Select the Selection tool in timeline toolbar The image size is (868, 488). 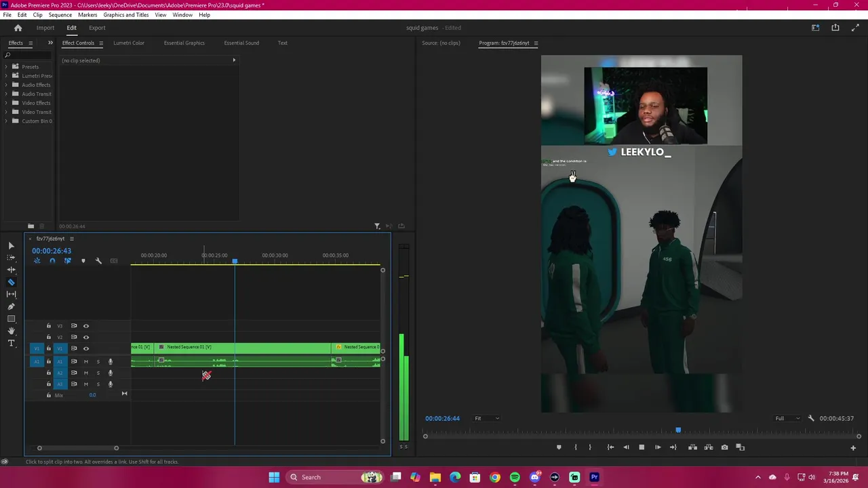(x=11, y=245)
